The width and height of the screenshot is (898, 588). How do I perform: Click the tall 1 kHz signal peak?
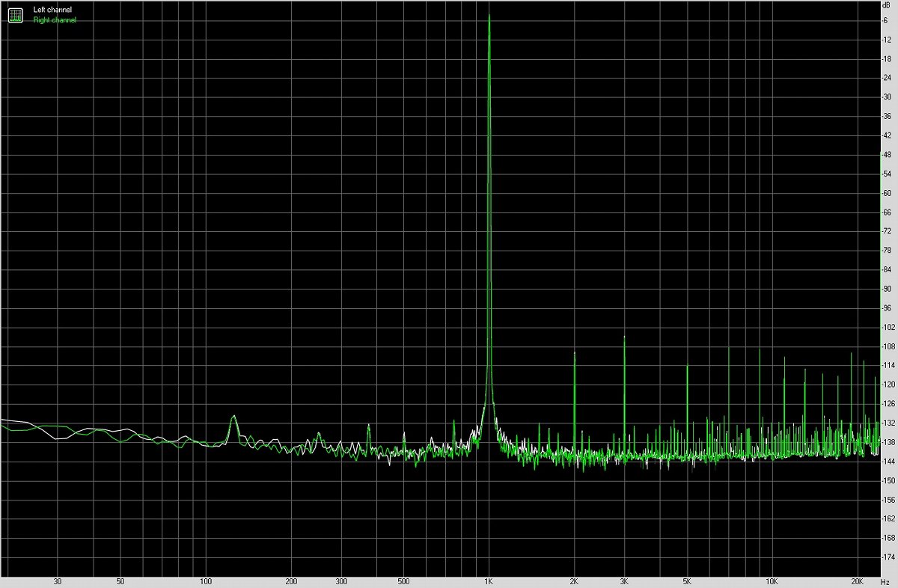490,75
